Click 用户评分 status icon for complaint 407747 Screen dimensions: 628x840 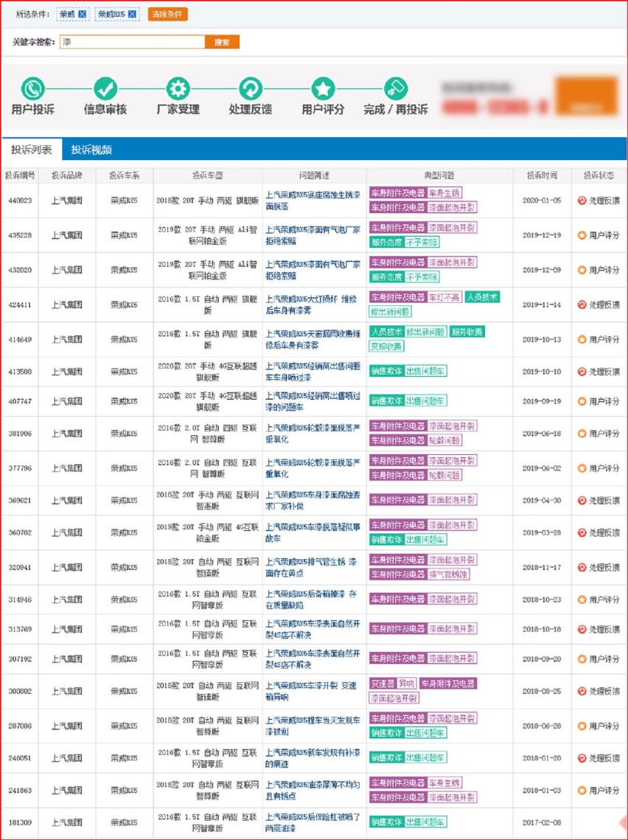point(582,401)
